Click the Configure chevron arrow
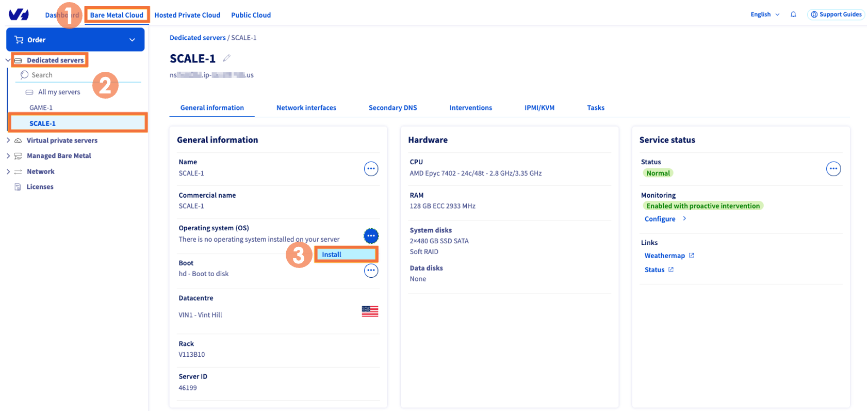The height and width of the screenshot is (411, 868). 684,218
